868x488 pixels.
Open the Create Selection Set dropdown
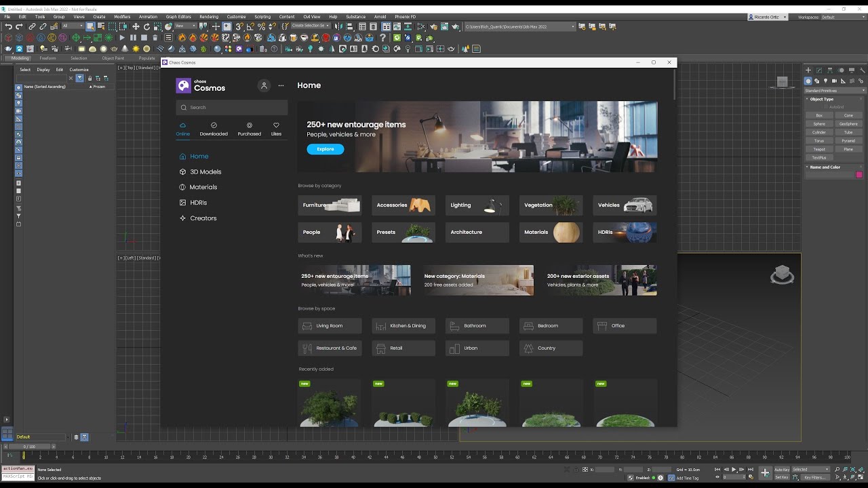311,26
